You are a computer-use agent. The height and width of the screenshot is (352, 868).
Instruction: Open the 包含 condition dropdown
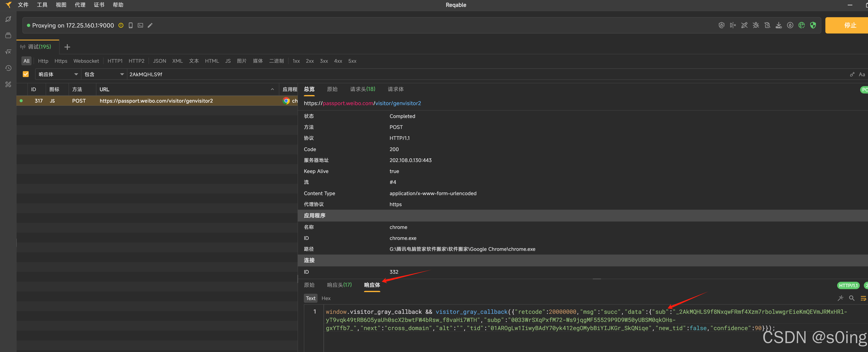[104, 74]
